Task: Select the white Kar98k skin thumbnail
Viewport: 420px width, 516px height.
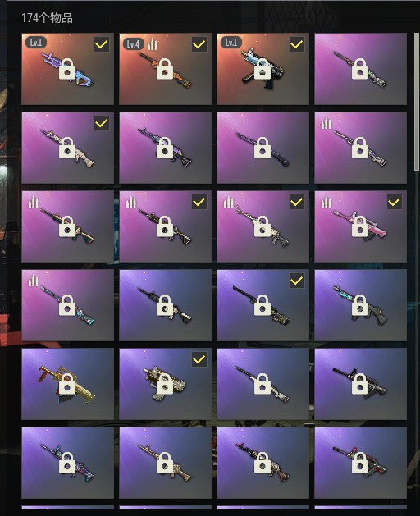Action: 263,384
